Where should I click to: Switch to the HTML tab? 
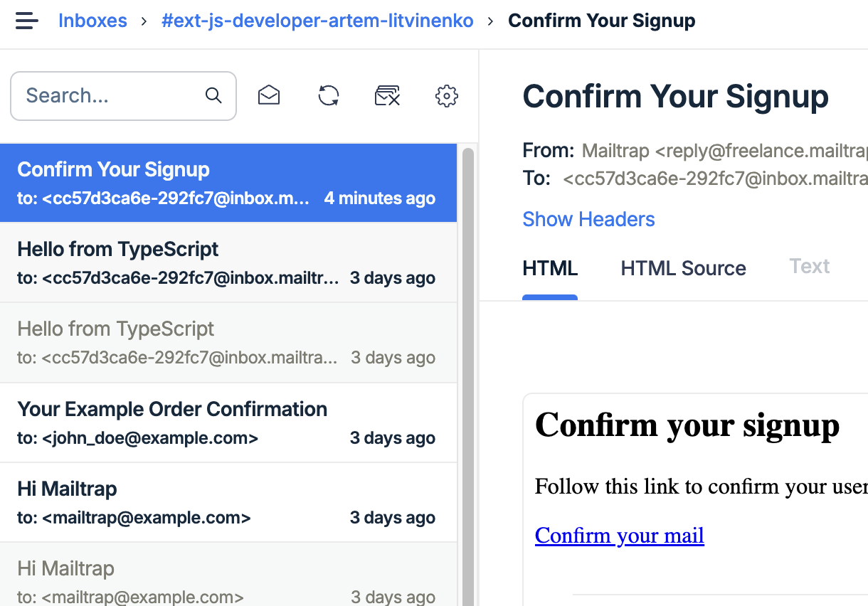point(550,268)
